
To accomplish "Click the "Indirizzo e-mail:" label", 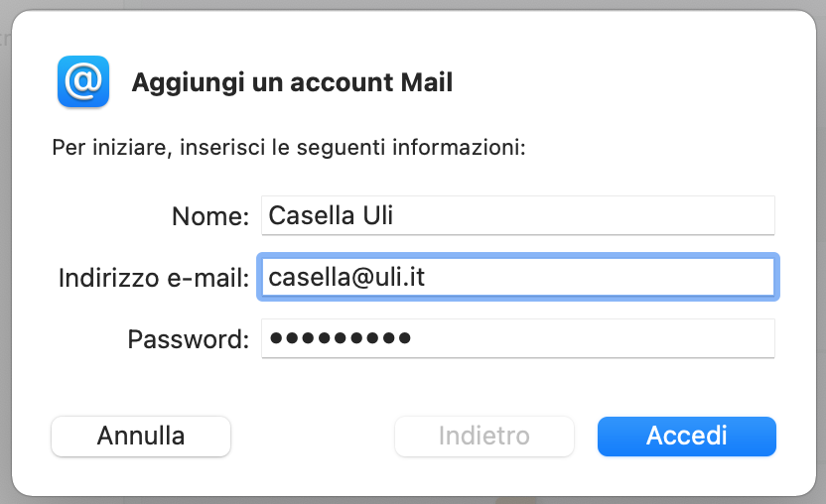I will tap(154, 278).
